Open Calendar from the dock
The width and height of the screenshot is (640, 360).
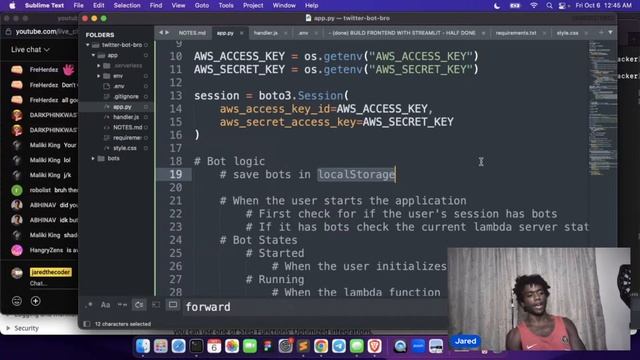coord(214,346)
